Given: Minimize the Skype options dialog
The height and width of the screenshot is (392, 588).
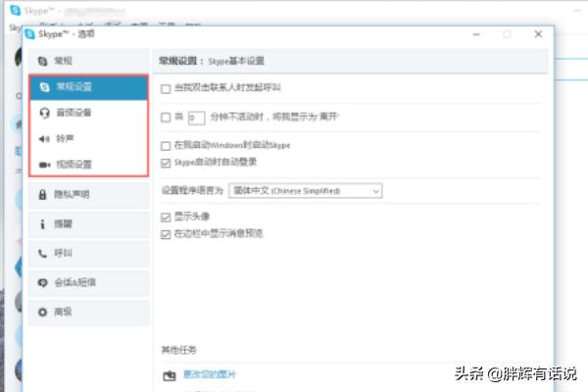Looking at the screenshot, I should point(476,34).
